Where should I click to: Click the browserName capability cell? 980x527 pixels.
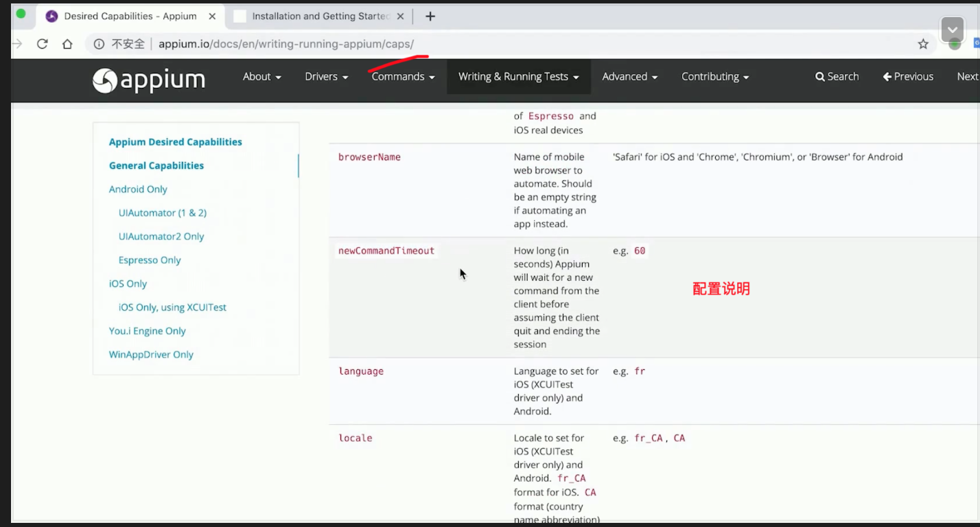(369, 157)
